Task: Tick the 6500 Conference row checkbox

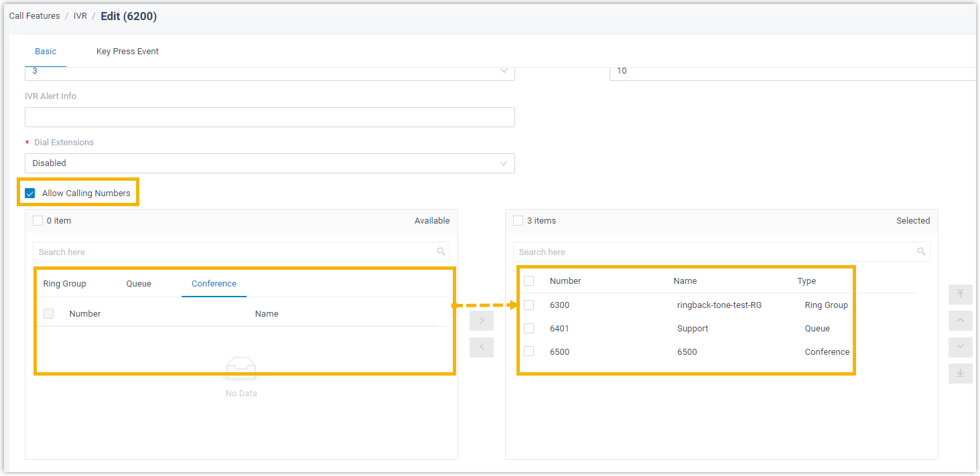Action: coord(529,352)
